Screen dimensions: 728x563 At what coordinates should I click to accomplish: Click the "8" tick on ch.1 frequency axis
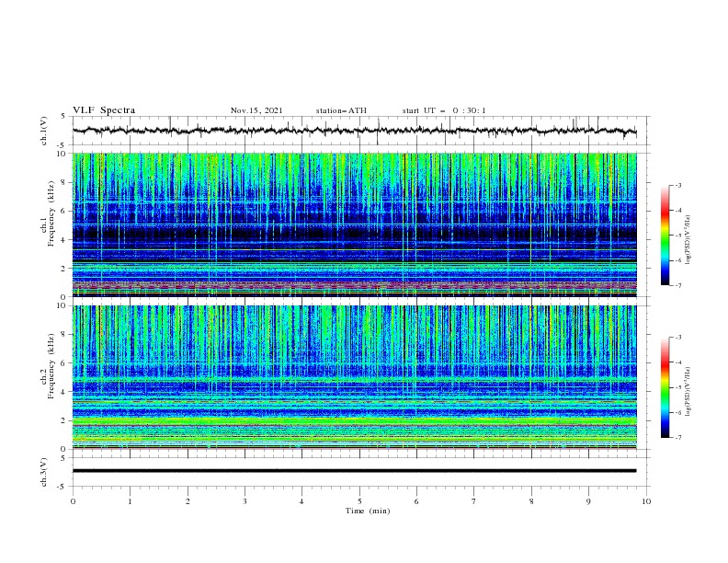[64, 182]
